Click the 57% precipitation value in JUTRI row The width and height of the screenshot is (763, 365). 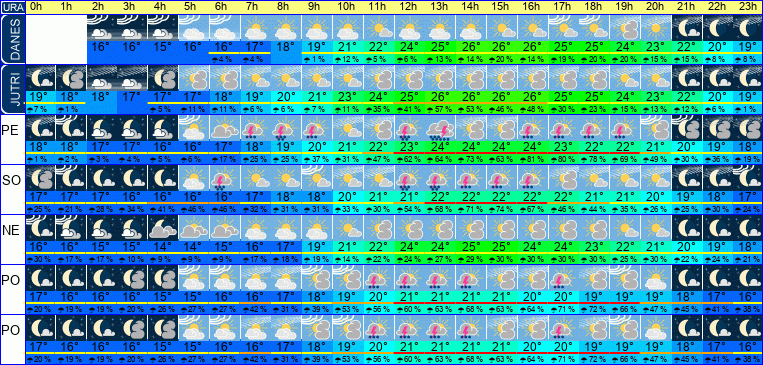click(440, 109)
